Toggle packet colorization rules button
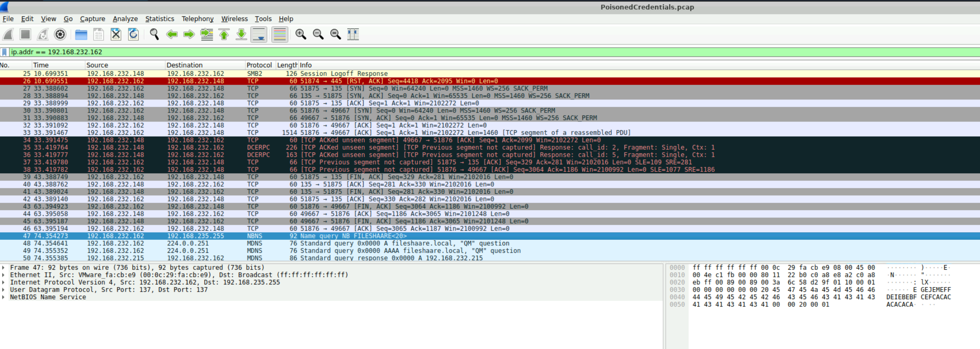 tap(279, 34)
